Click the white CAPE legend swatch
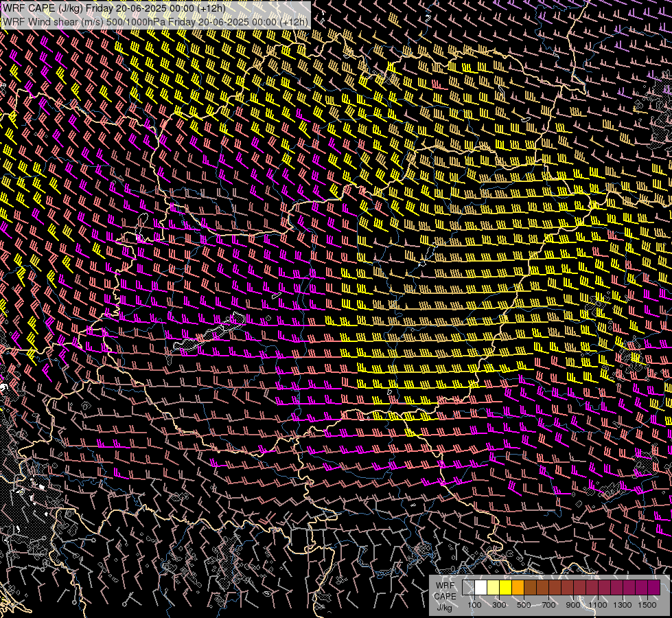 481,588
